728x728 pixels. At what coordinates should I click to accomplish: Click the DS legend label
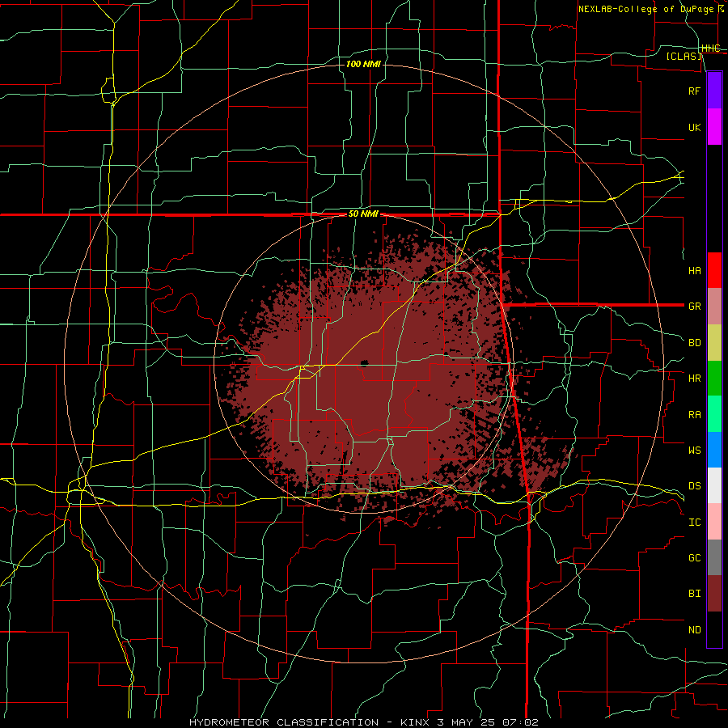694,485
